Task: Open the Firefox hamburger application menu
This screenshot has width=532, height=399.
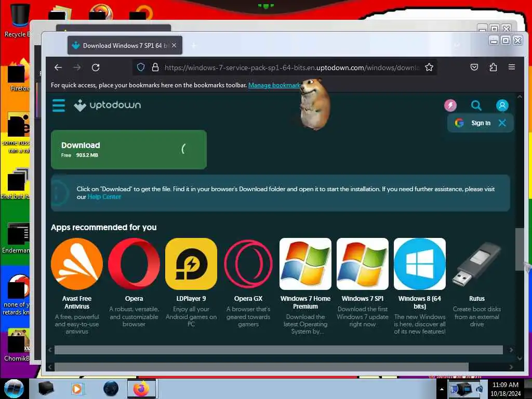Action: click(x=512, y=67)
